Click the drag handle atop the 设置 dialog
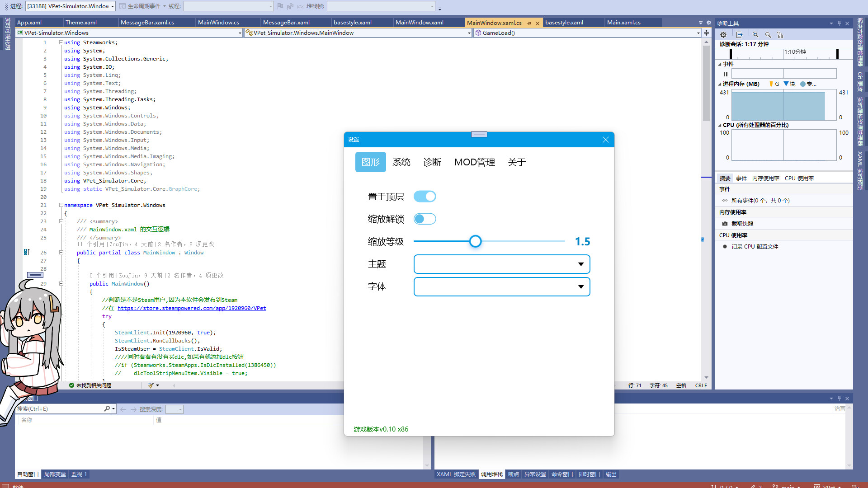The height and width of the screenshot is (488, 868). point(479,134)
